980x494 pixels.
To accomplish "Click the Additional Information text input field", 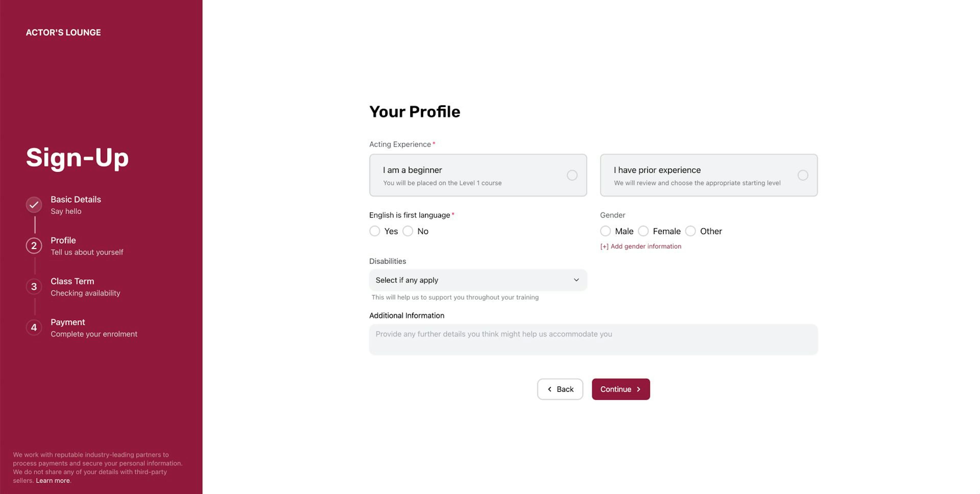I will [593, 339].
